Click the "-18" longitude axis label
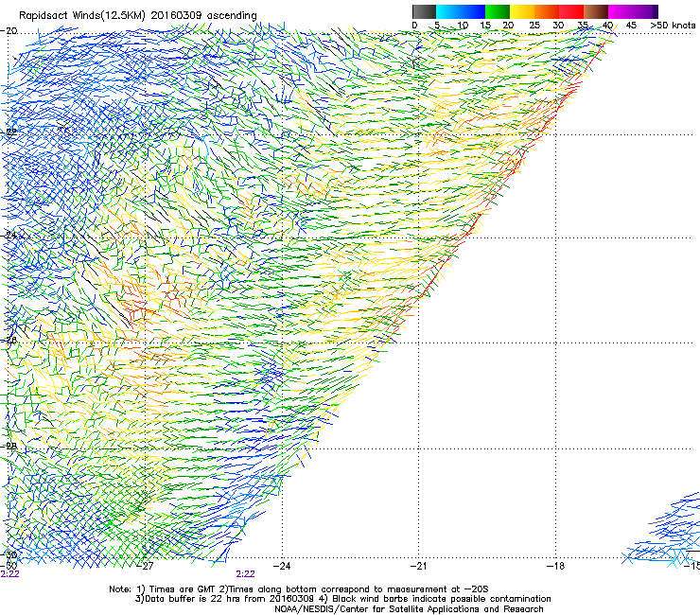 [555, 567]
